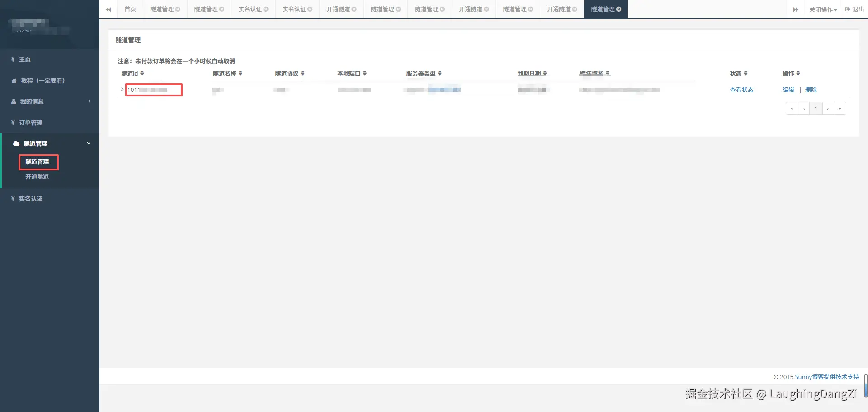Sort by the 状态 column arrows
Image resolution: width=868 pixels, height=412 pixels.
tap(745, 73)
